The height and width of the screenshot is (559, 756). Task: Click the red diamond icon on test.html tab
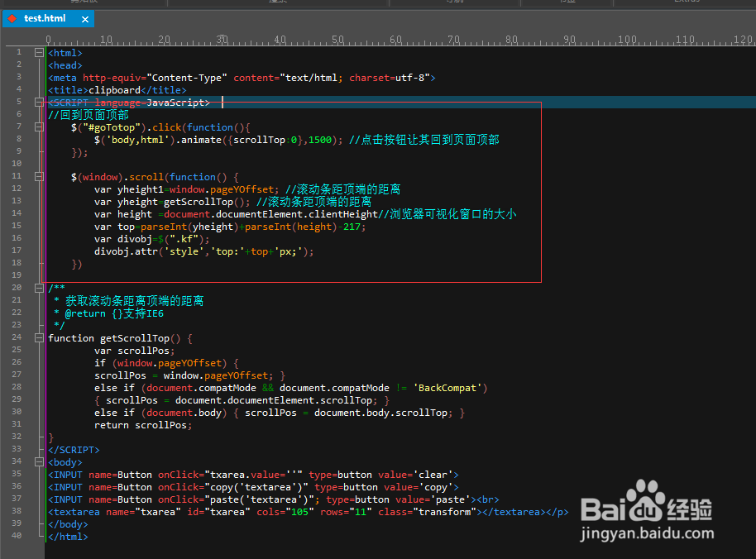click(x=12, y=18)
